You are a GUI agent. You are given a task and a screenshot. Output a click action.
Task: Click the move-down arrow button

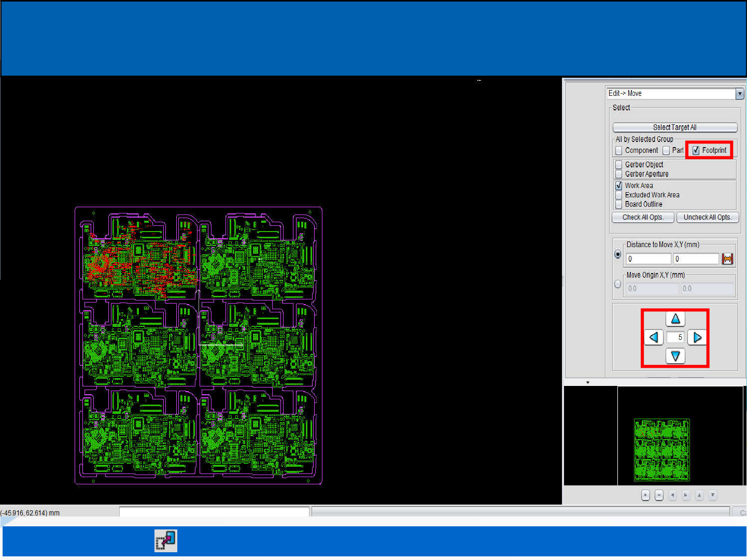[675, 356]
